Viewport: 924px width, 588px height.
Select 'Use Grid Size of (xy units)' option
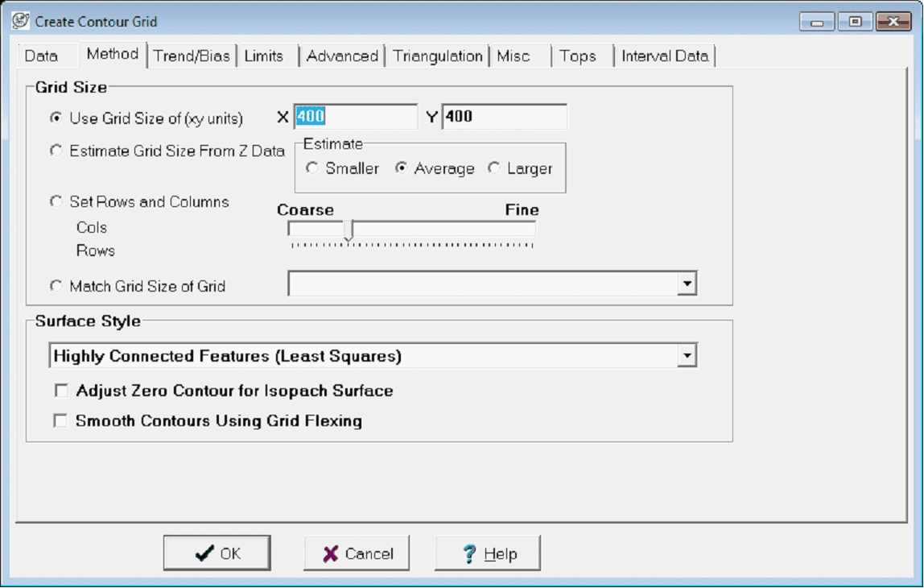click(56, 118)
